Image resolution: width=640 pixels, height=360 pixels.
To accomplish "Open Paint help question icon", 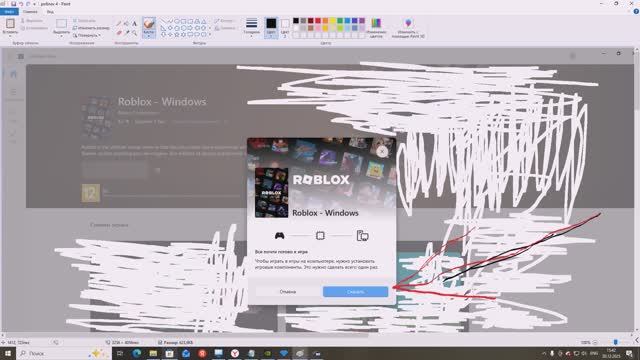I will [636, 12].
